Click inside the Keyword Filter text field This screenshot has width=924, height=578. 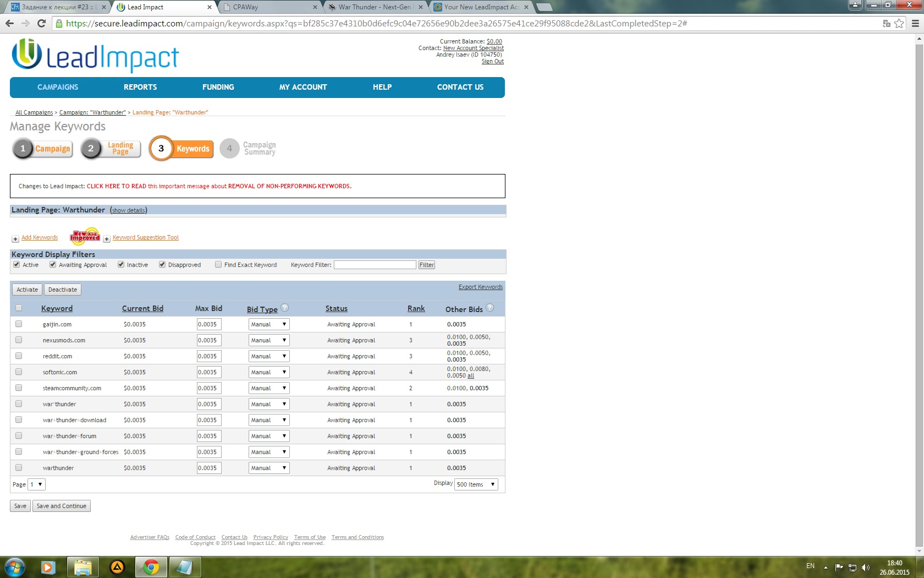pos(375,265)
